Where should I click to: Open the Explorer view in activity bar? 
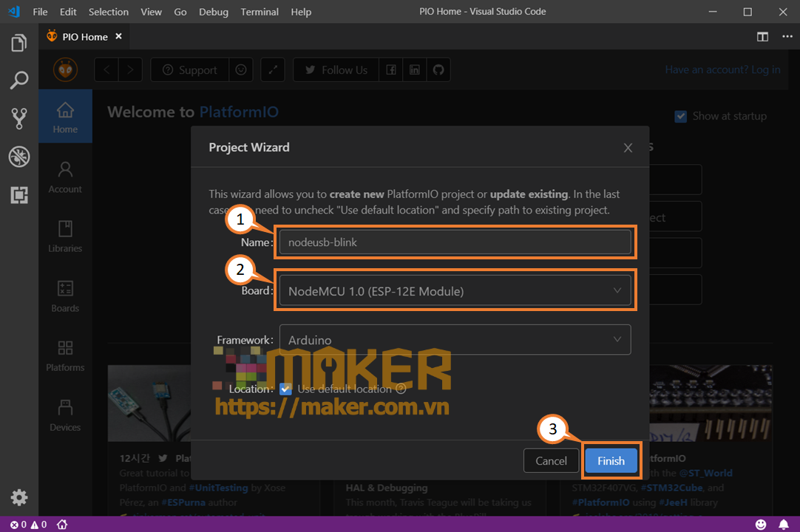click(x=19, y=43)
